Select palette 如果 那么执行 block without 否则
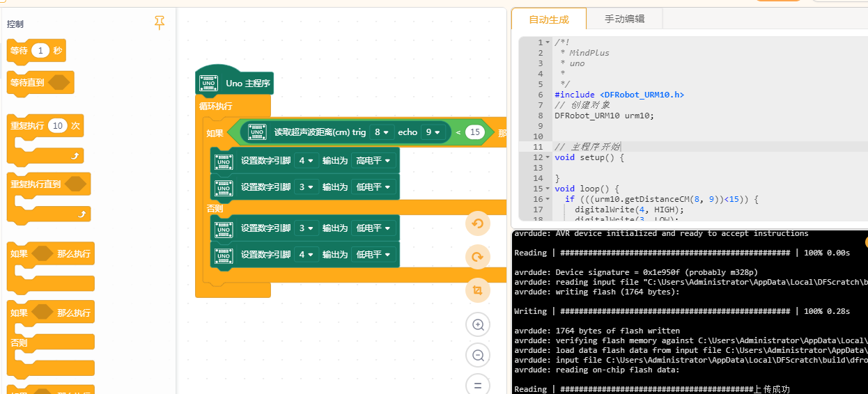The width and height of the screenshot is (868, 394). pyautogui.click(x=50, y=267)
